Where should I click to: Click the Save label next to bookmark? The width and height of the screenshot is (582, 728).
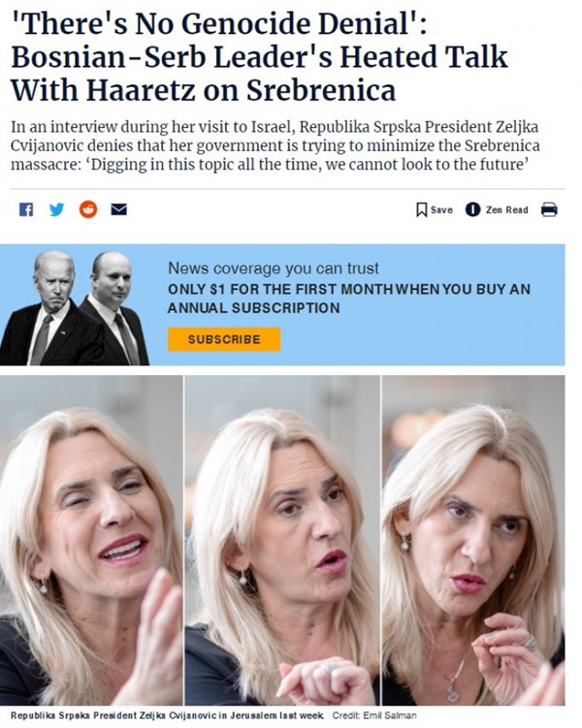[441, 209]
